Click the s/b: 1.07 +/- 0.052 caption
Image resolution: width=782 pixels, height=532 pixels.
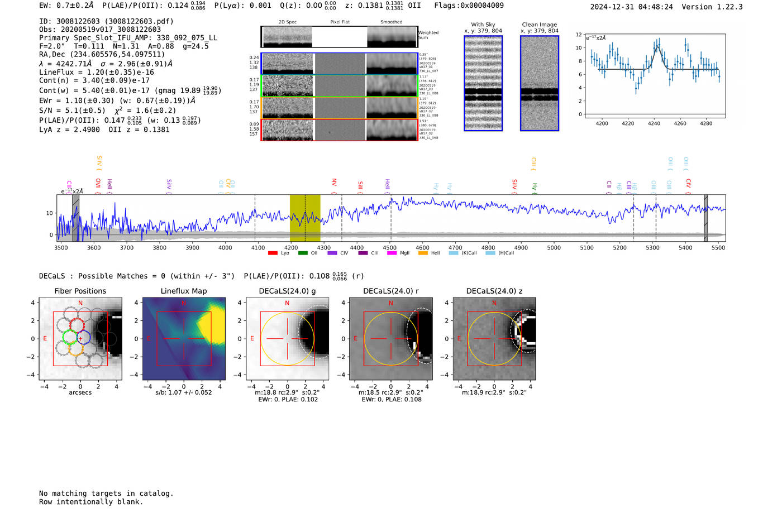click(184, 392)
